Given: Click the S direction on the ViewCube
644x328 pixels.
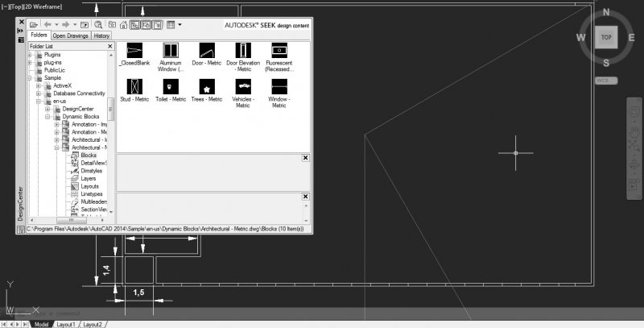Looking at the screenshot, I should pyautogui.click(x=606, y=63).
